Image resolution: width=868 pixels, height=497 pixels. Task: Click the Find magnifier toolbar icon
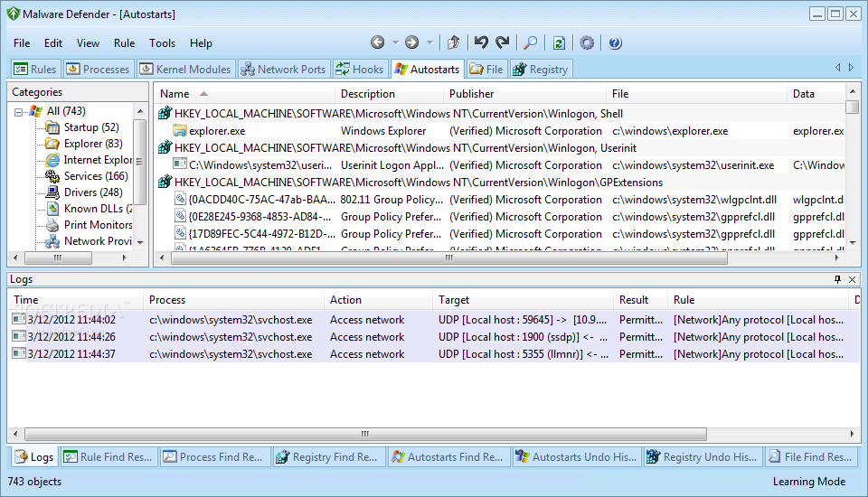531,42
